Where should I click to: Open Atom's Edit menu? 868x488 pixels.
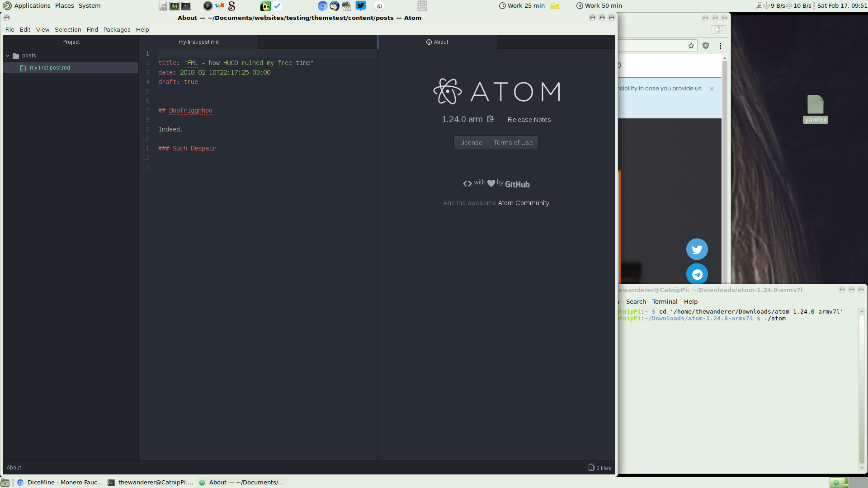pos(25,29)
